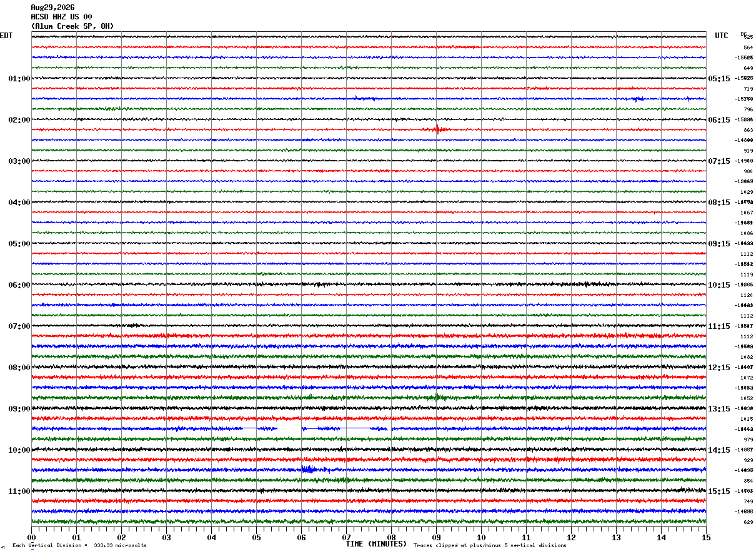Click the minute 00 axis tick label
The width and height of the screenshot is (756, 554).
click(x=31, y=537)
